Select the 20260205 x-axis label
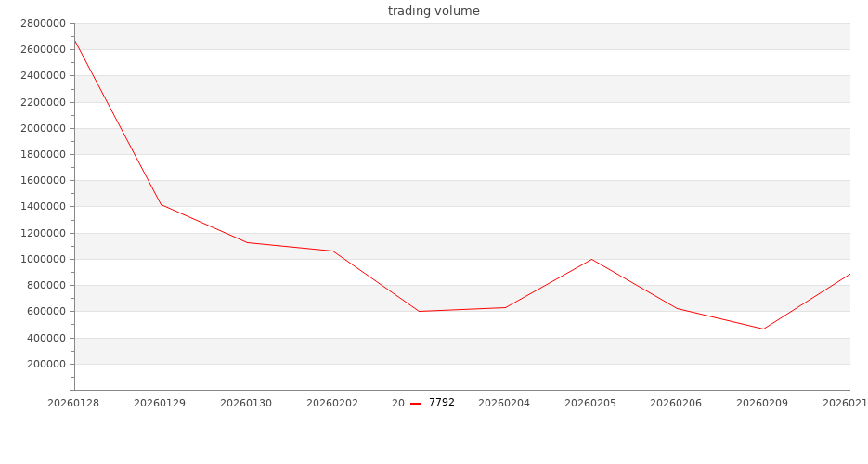Image resolution: width=868 pixels, height=464 pixels. (590, 403)
